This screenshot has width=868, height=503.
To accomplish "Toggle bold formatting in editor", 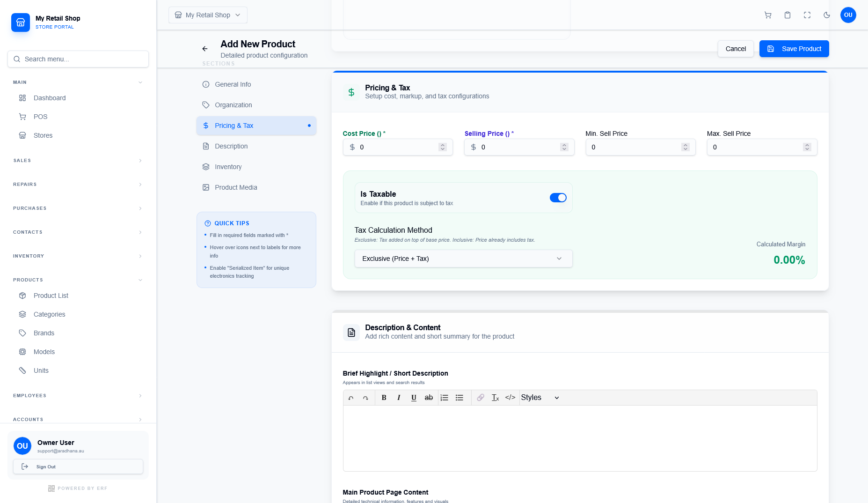I will click(x=384, y=398).
